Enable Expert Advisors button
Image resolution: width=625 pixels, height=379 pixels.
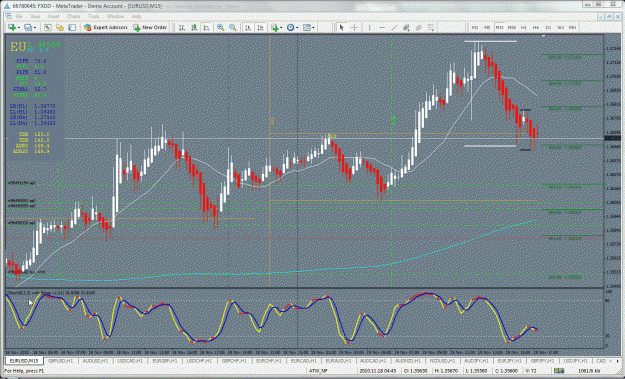[105, 27]
